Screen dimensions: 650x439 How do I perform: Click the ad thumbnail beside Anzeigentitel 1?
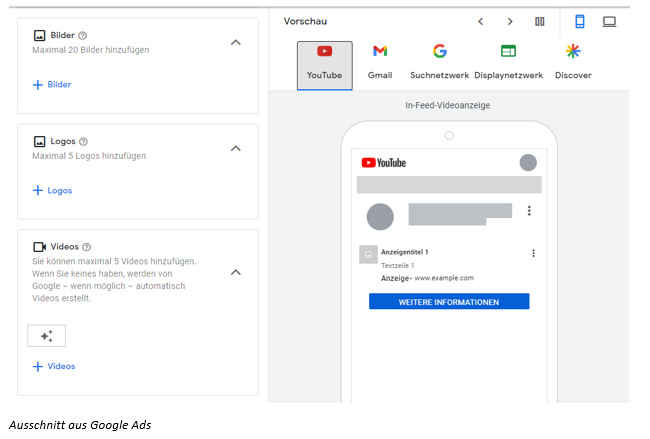pos(368,255)
